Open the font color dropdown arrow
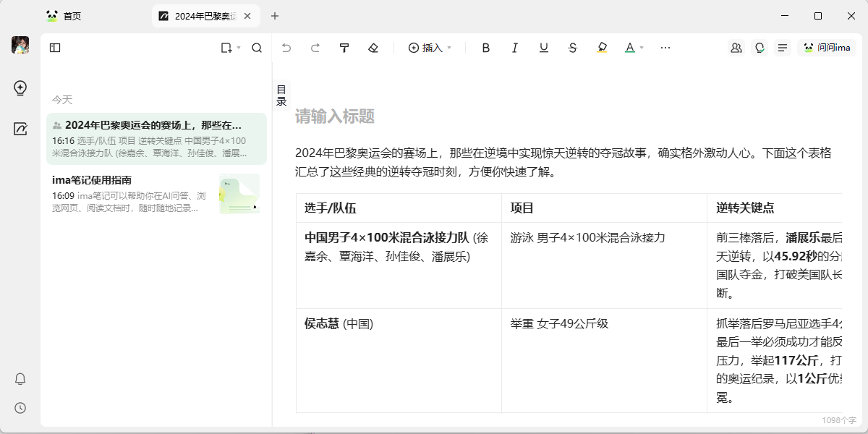 pyautogui.click(x=642, y=48)
